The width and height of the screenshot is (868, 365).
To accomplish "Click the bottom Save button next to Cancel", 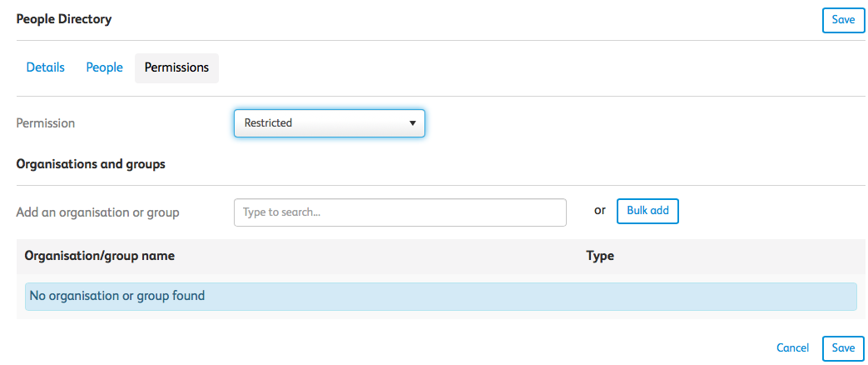I will 843,347.
